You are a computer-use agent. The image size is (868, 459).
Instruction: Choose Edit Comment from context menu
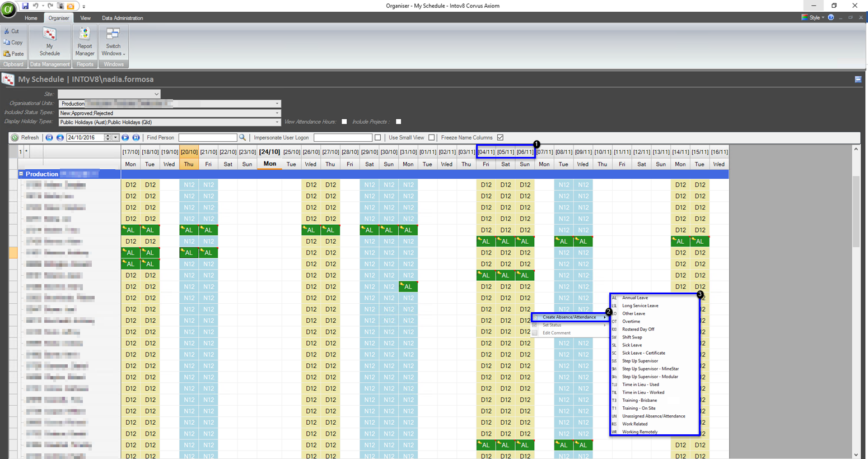point(570,333)
